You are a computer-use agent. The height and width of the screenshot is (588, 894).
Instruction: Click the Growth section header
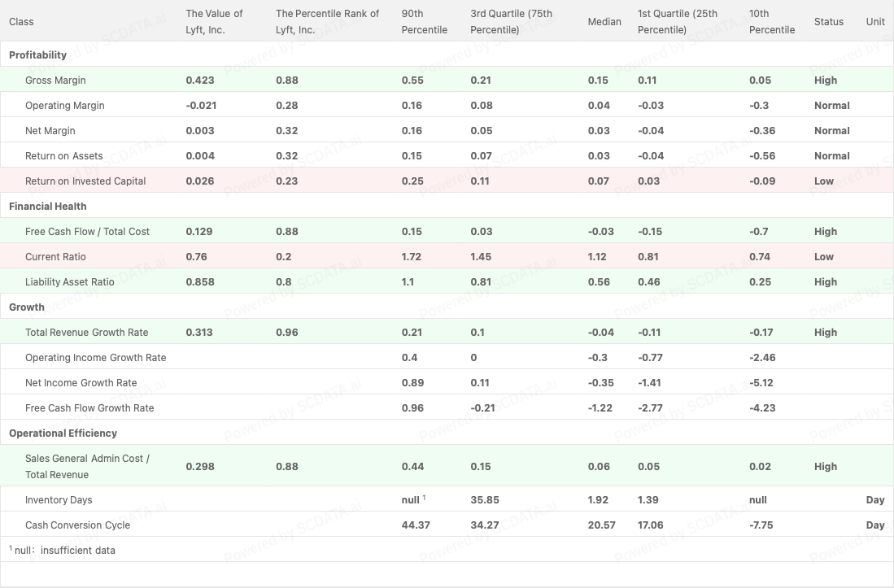pyautogui.click(x=27, y=307)
